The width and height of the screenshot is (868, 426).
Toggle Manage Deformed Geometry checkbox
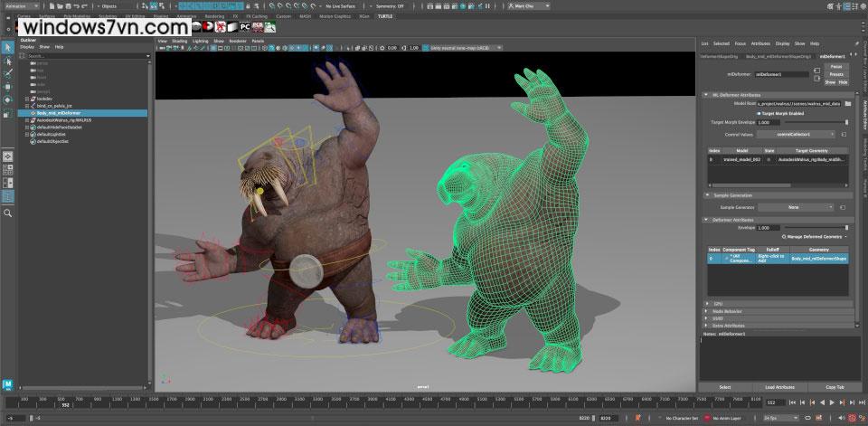point(784,236)
